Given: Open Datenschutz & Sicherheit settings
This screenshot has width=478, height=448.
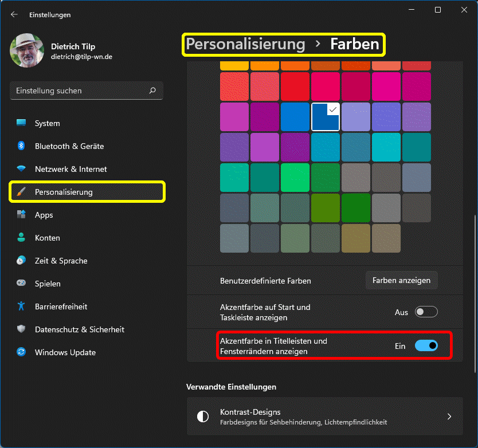Looking at the screenshot, I should (x=79, y=329).
